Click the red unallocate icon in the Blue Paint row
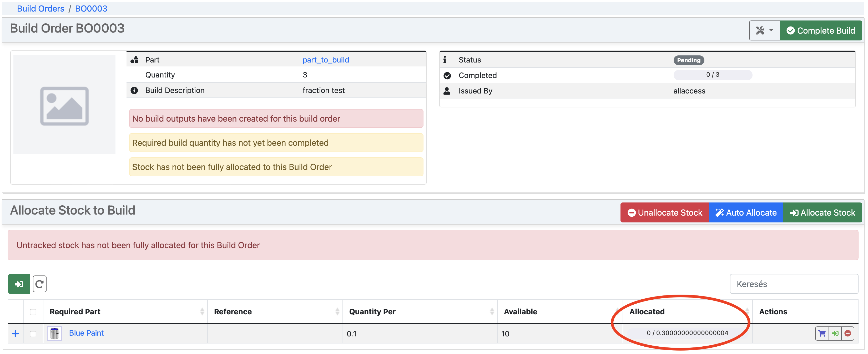The image size is (868, 354). click(847, 333)
